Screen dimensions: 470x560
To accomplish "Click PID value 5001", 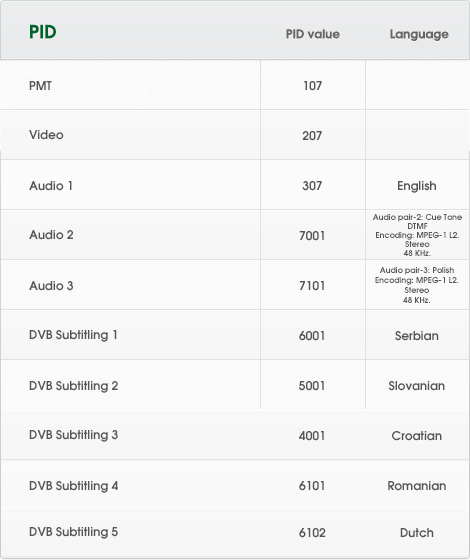I will (312, 386).
